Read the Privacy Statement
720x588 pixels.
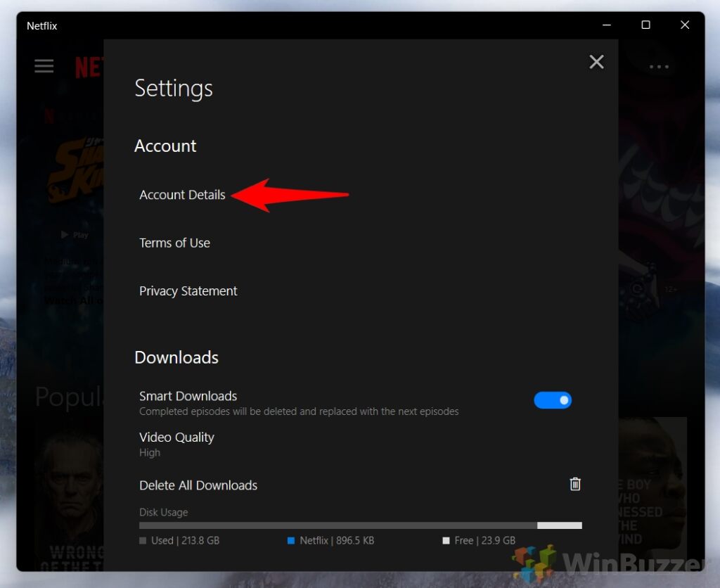click(x=188, y=290)
